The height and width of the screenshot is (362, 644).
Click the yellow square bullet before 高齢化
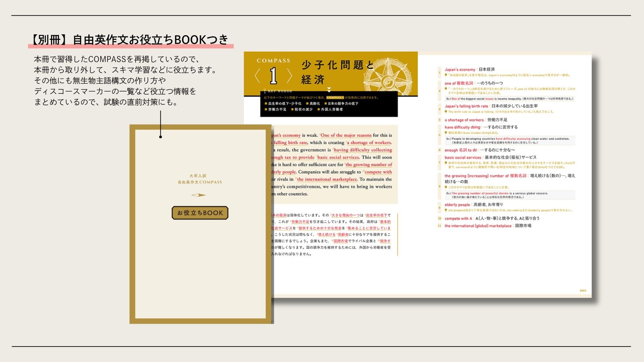307,104
